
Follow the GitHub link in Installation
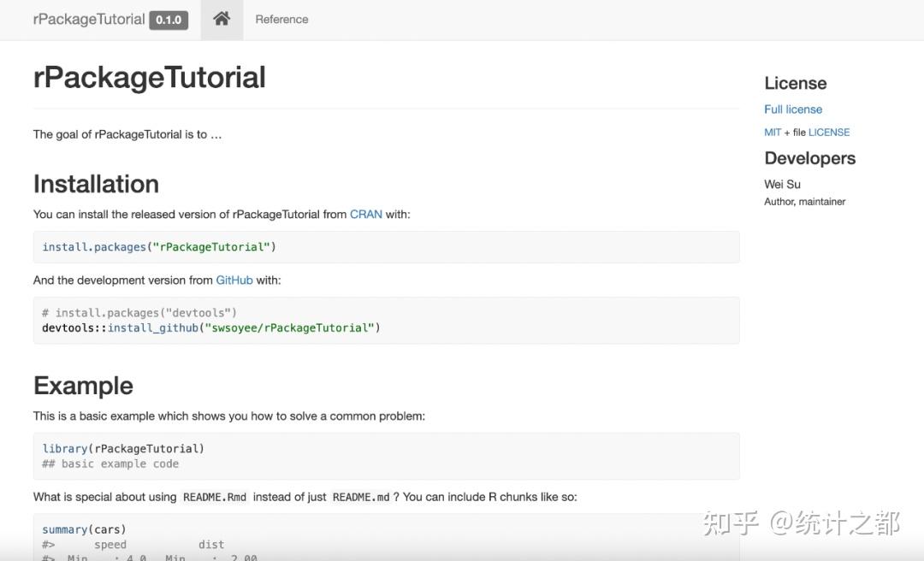pyautogui.click(x=234, y=280)
